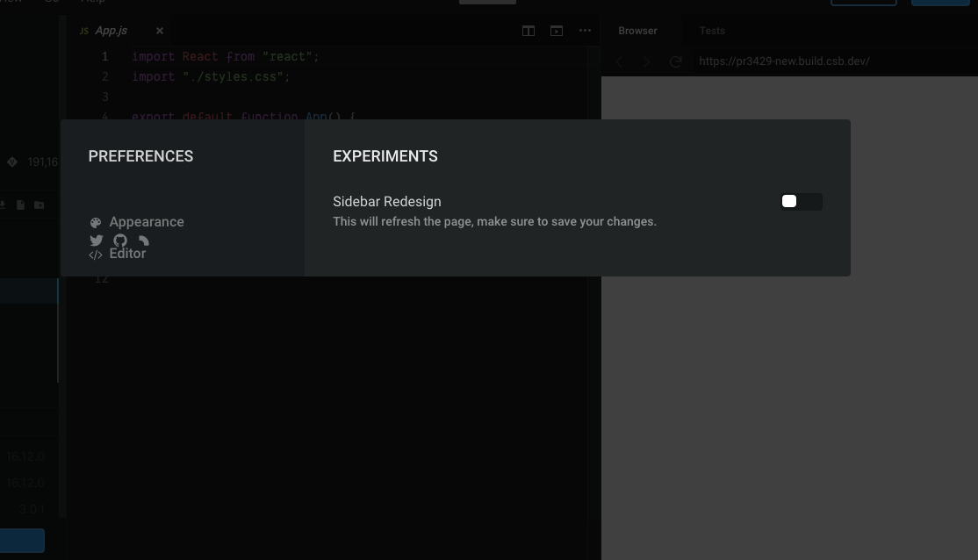Click the preview back navigation arrow
Image resolution: width=978 pixels, height=560 pixels.
(x=619, y=61)
